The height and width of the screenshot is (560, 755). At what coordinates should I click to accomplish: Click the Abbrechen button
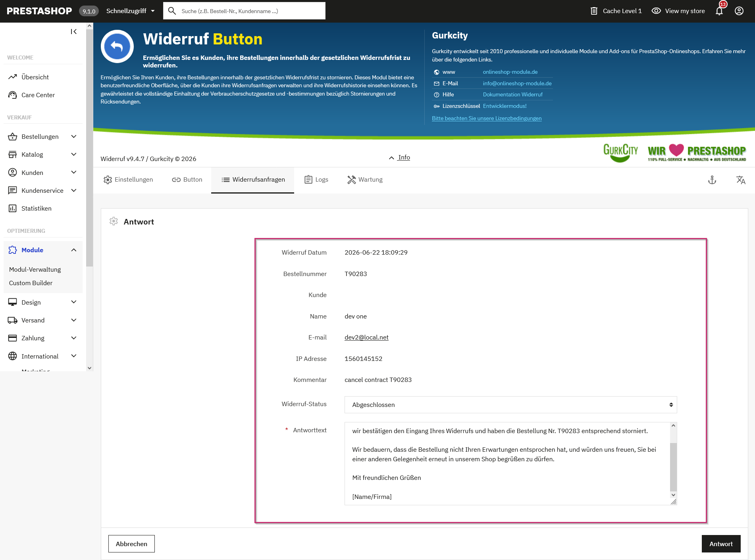pyautogui.click(x=131, y=544)
